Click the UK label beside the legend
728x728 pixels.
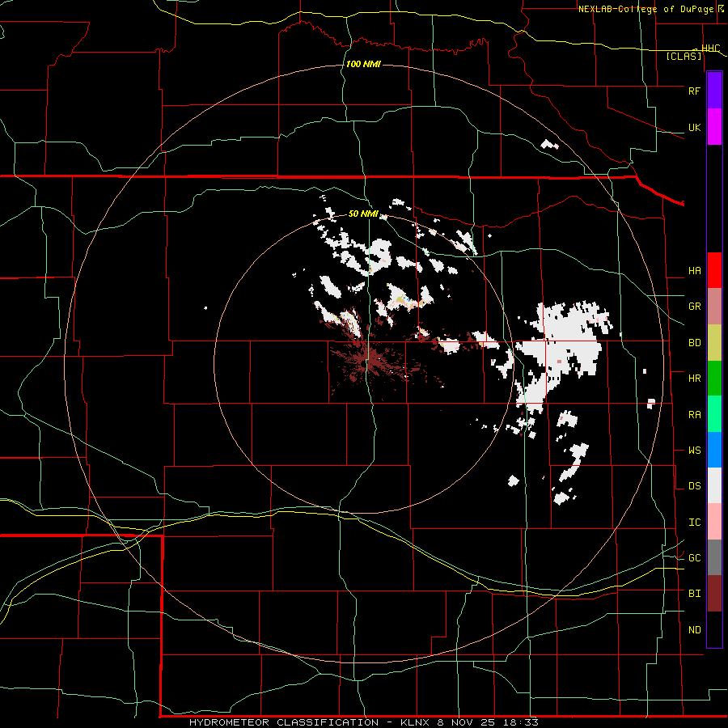pos(694,127)
